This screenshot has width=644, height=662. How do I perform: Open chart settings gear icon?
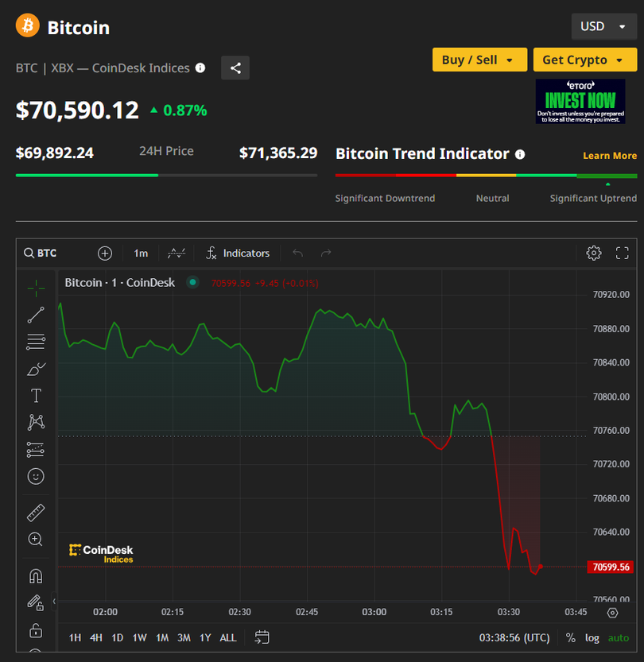(x=594, y=253)
